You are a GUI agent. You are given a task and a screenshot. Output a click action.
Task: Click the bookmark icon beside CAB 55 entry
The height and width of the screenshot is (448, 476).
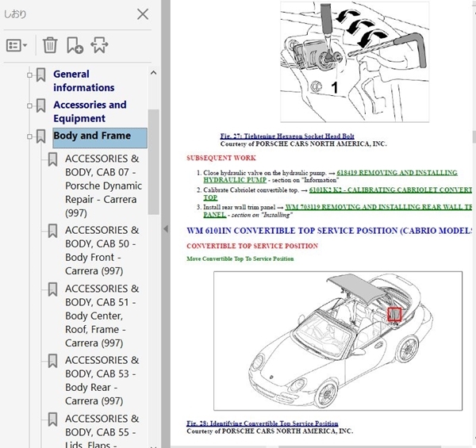click(52, 419)
